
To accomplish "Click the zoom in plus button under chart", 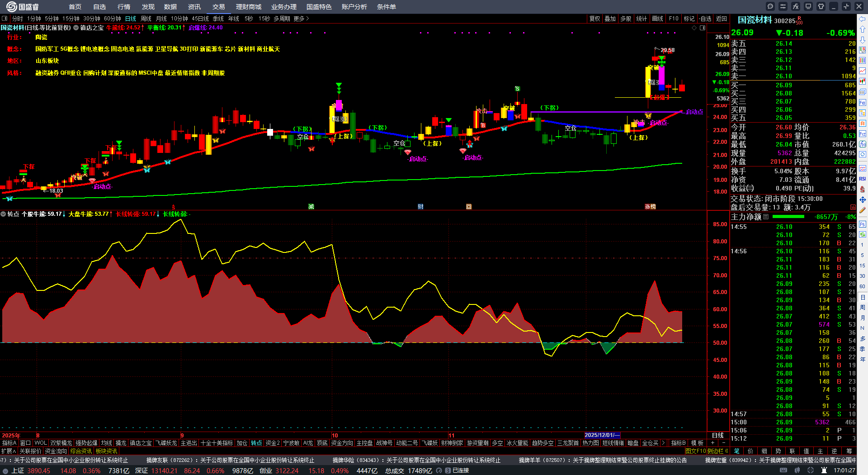I will (x=713, y=443).
